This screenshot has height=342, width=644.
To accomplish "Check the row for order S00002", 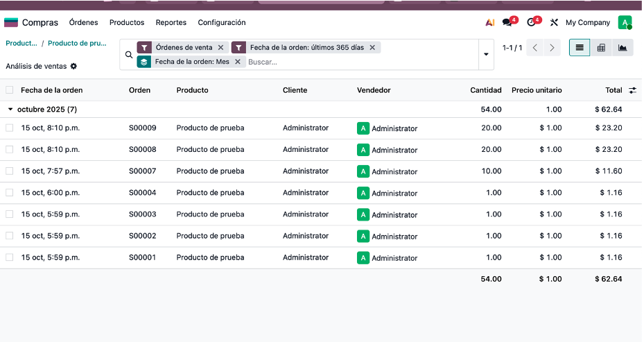I will 10,236.
